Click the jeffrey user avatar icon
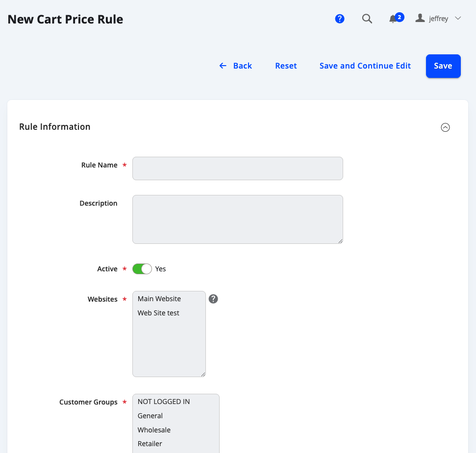This screenshot has width=476, height=453. coord(420,18)
